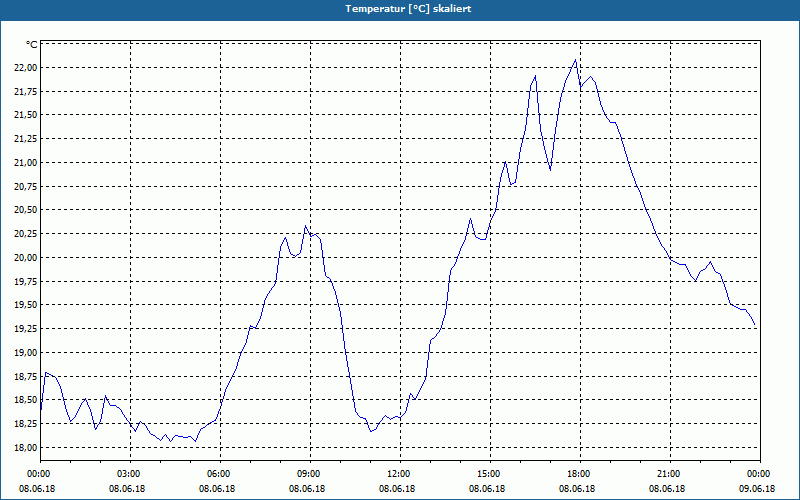Click the 06:00 time axis label

point(220,474)
